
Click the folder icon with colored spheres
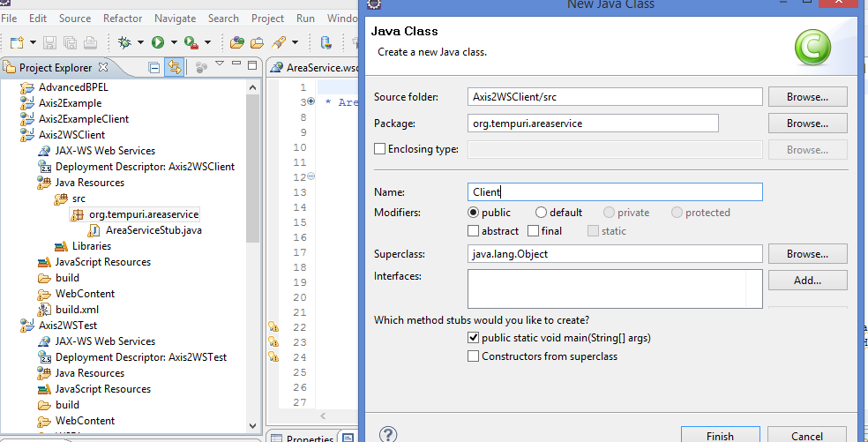click(x=237, y=42)
